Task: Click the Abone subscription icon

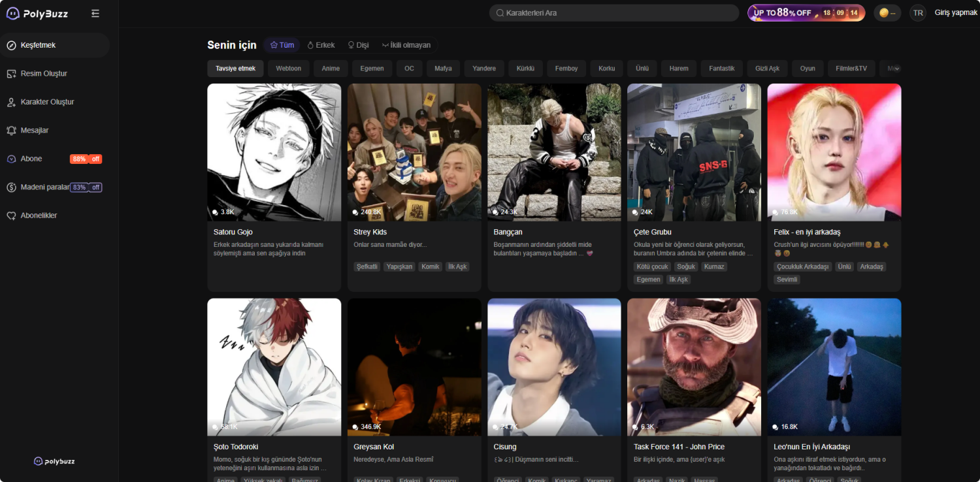Action: click(x=11, y=159)
